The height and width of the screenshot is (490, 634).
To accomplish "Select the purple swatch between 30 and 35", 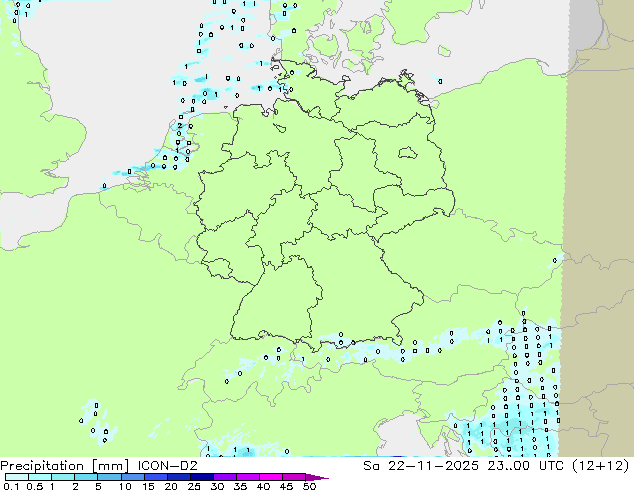I will pos(225,477).
